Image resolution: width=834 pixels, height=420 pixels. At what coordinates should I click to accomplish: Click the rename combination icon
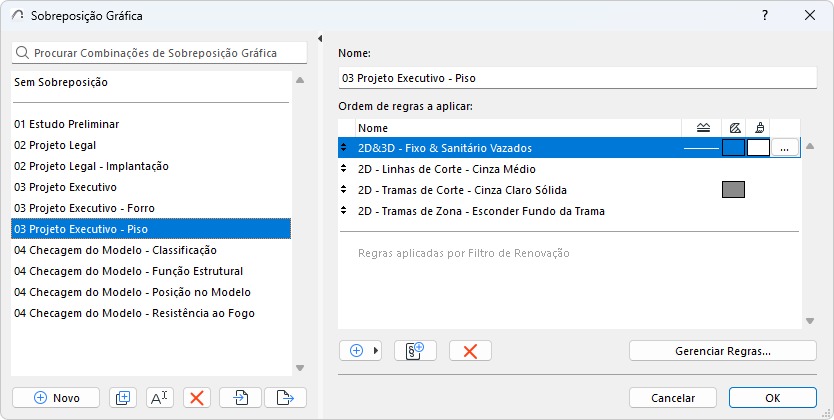[160, 397]
